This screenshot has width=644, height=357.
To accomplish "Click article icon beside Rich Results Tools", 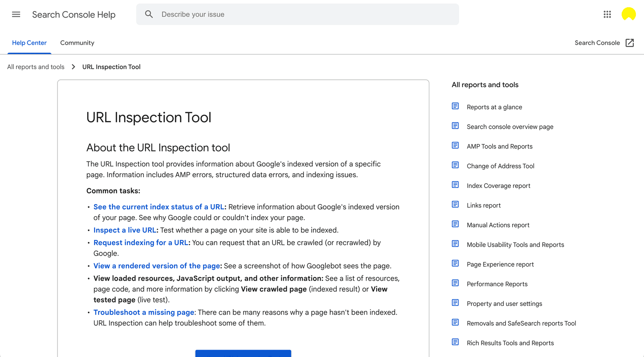I will coord(455,342).
